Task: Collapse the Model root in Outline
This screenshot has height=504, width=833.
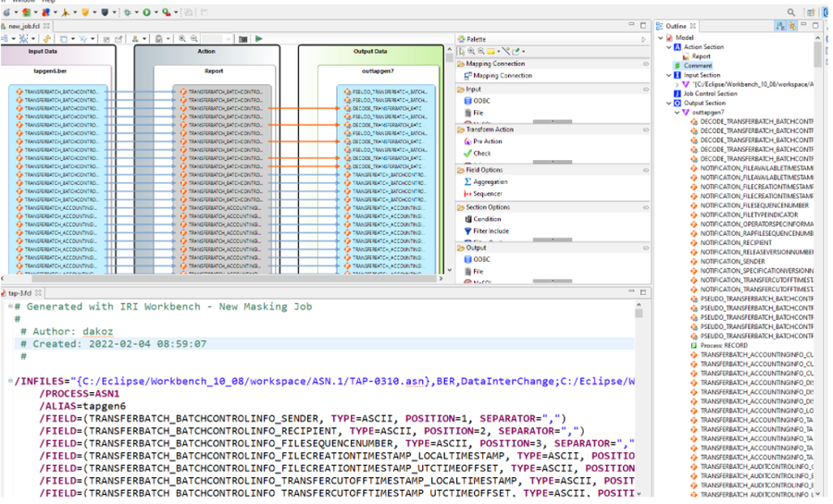Action: pyautogui.click(x=661, y=38)
